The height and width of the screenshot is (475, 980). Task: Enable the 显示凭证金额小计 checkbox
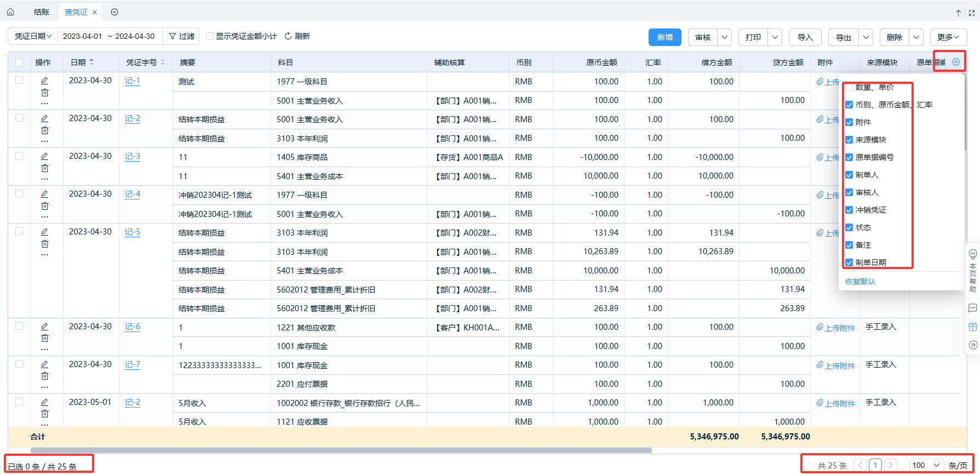point(210,36)
